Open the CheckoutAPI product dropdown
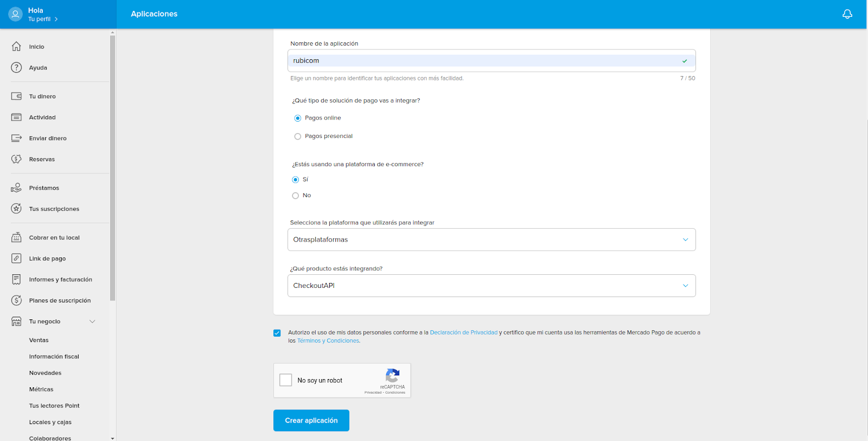The height and width of the screenshot is (441, 868). coord(491,286)
